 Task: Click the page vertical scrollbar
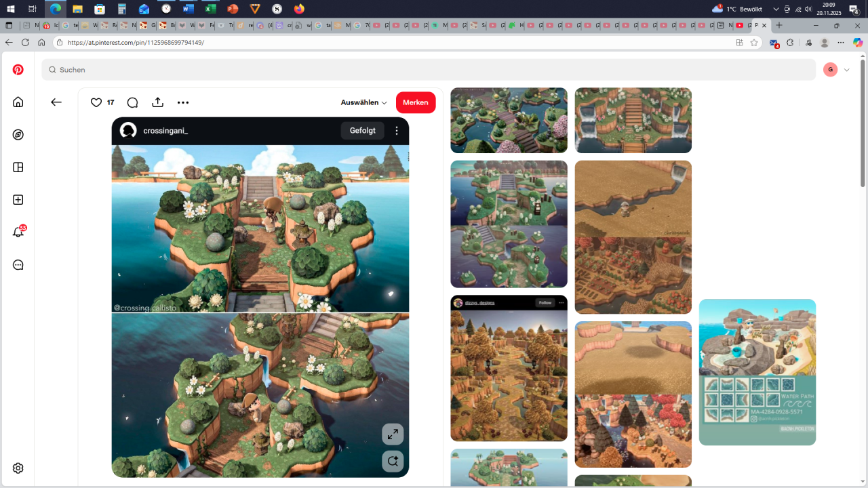[863, 136]
